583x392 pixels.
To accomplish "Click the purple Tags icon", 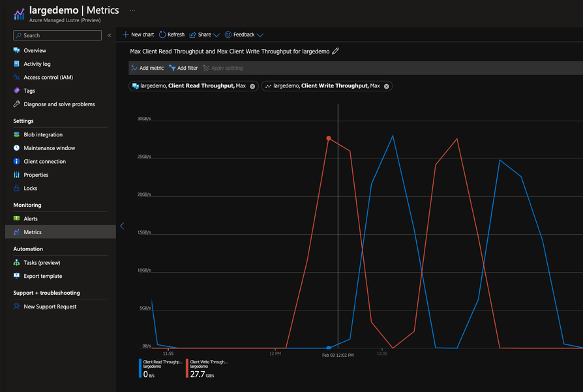I will tap(16, 91).
